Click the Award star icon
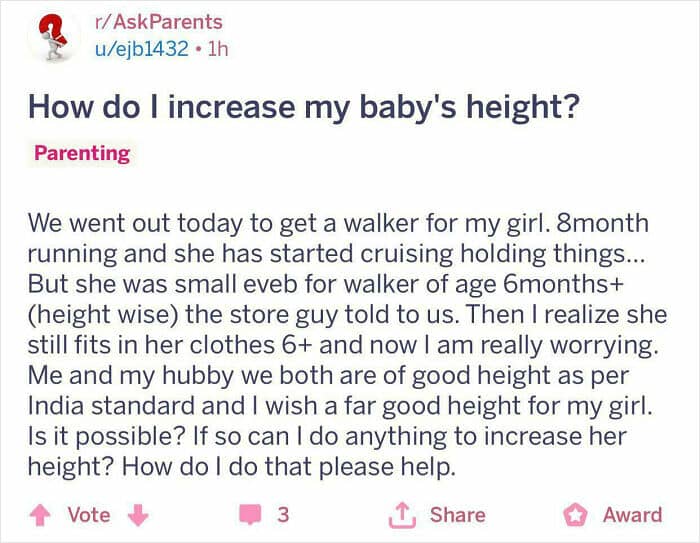 click(x=576, y=515)
